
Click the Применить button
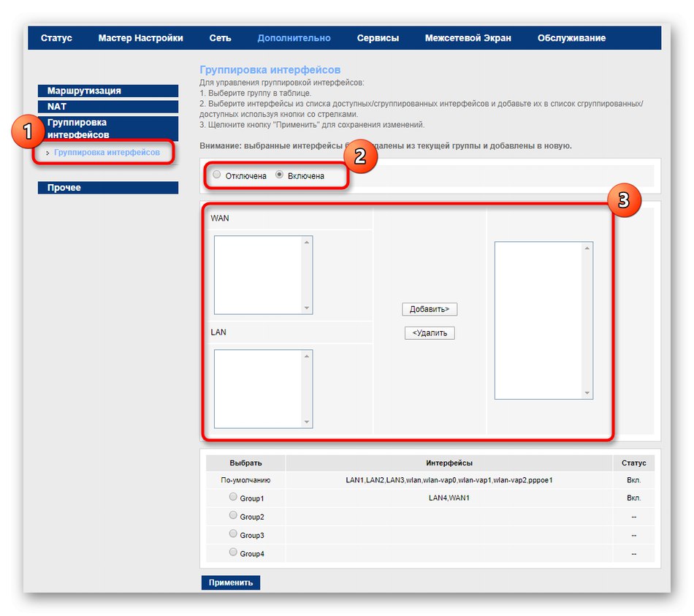click(x=231, y=583)
